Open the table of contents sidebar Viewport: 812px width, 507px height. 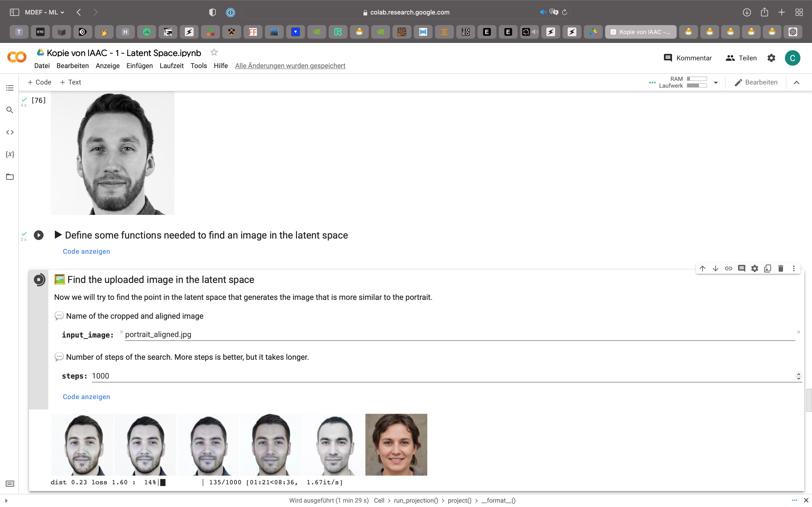[x=10, y=88]
